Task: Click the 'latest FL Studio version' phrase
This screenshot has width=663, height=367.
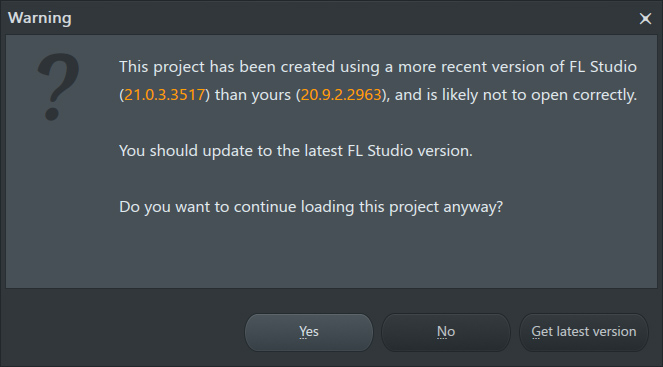Action: pos(386,151)
